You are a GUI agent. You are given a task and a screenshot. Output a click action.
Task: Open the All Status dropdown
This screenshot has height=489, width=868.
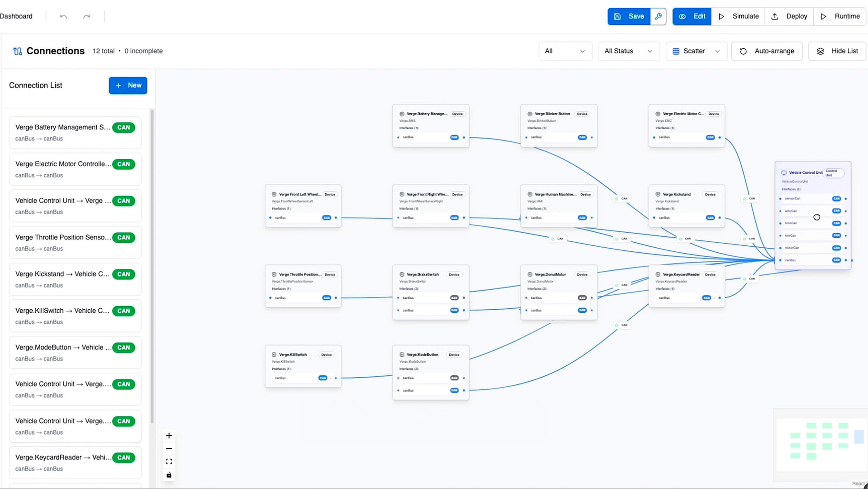pos(629,51)
